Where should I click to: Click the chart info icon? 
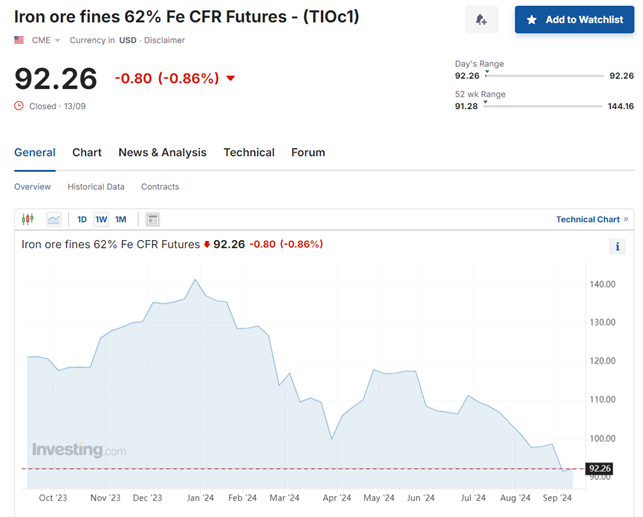[618, 246]
